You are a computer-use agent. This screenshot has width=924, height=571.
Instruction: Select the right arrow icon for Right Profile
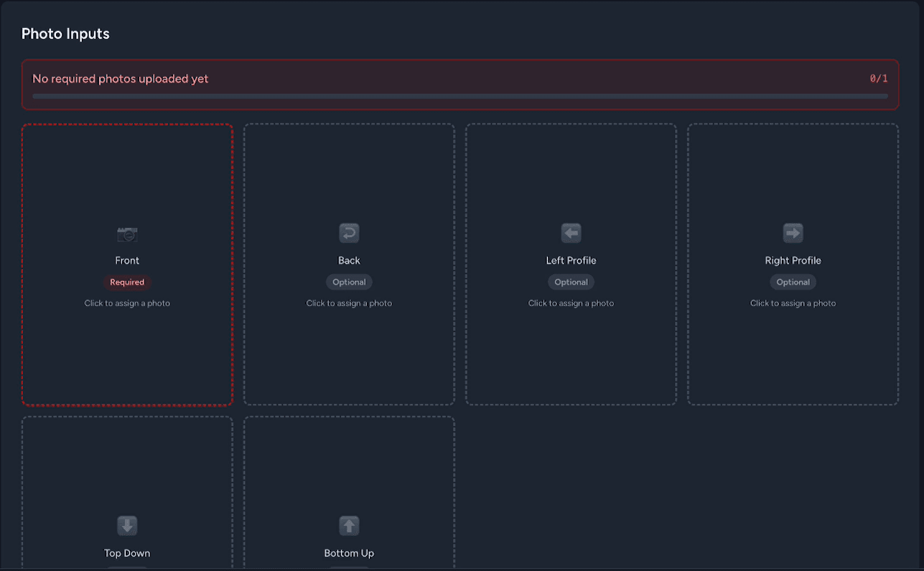coord(793,233)
